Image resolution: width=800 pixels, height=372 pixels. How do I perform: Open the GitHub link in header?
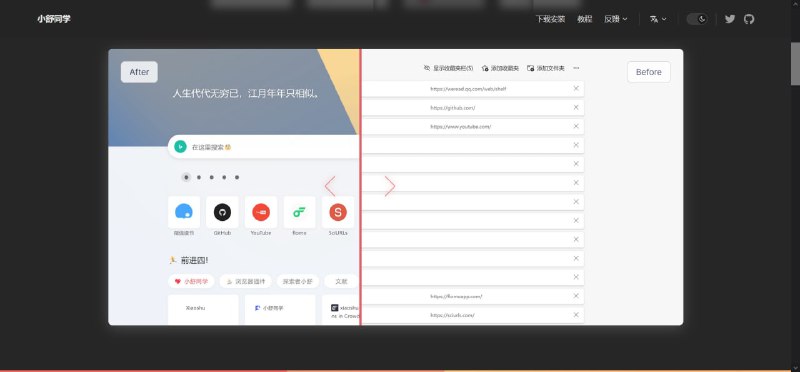pos(748,19)
